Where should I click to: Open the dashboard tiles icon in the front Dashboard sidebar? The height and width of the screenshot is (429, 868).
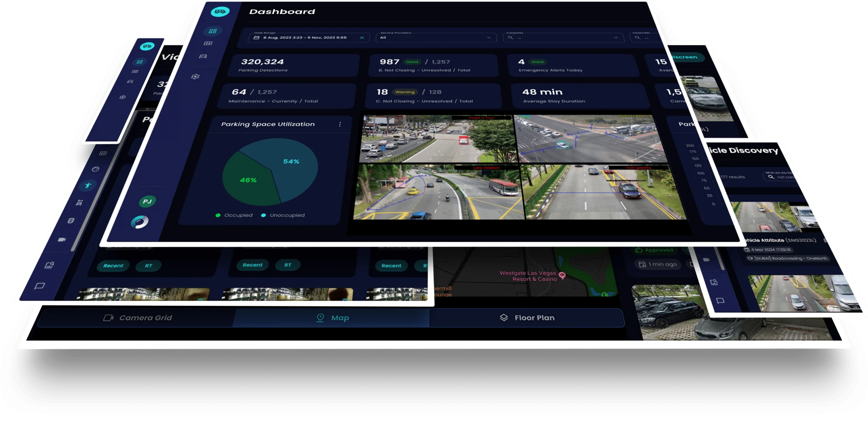213,31
